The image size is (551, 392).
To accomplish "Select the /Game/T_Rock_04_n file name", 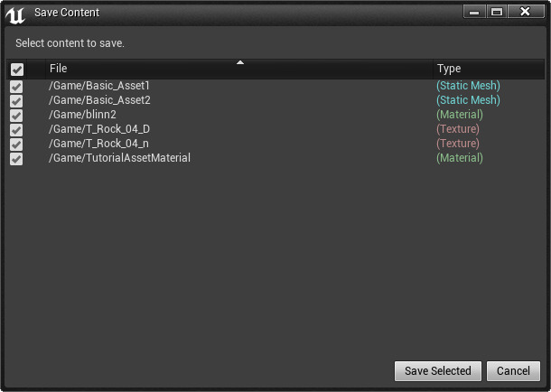I will (x=98, y=144).
